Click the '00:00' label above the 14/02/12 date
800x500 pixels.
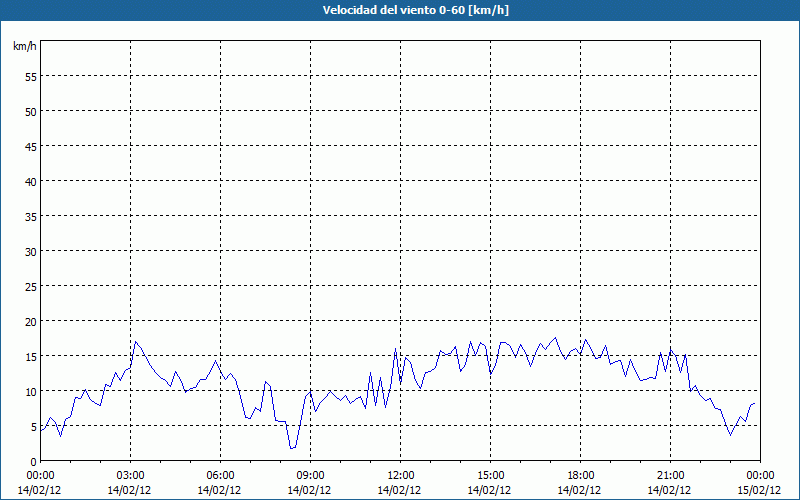pos(40,476)
